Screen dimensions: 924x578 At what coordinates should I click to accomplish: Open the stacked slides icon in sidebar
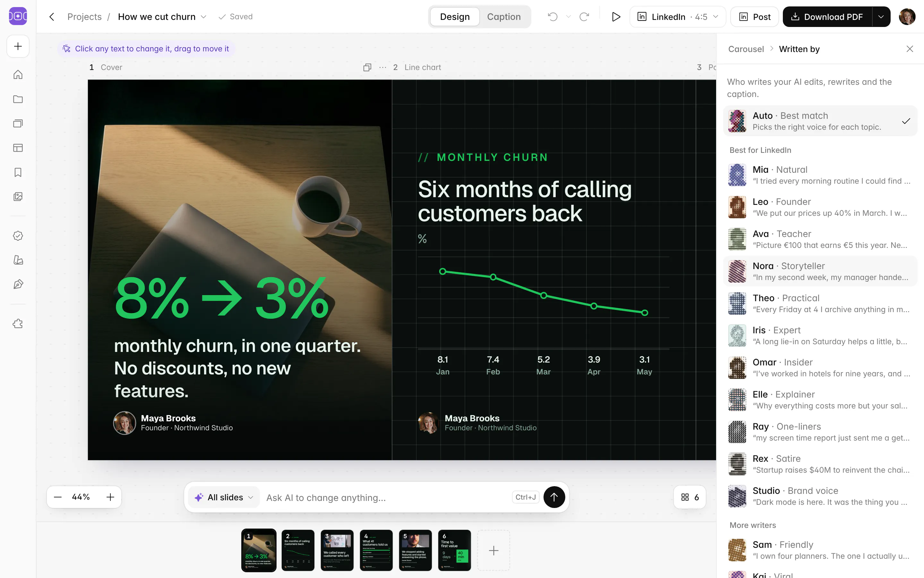[18, 124]
